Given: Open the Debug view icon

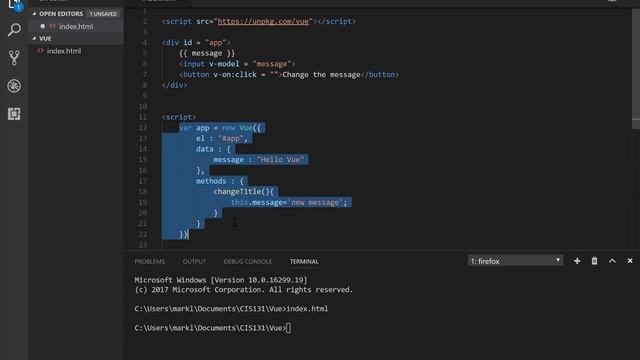Looking at the screenshot, I should 14,86.
